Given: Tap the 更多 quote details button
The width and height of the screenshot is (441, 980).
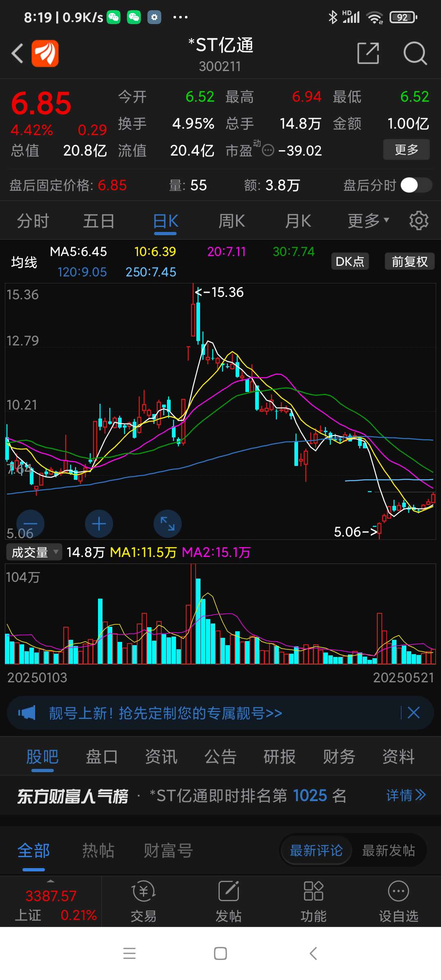Looking at the screenshot, I should 406,149.
